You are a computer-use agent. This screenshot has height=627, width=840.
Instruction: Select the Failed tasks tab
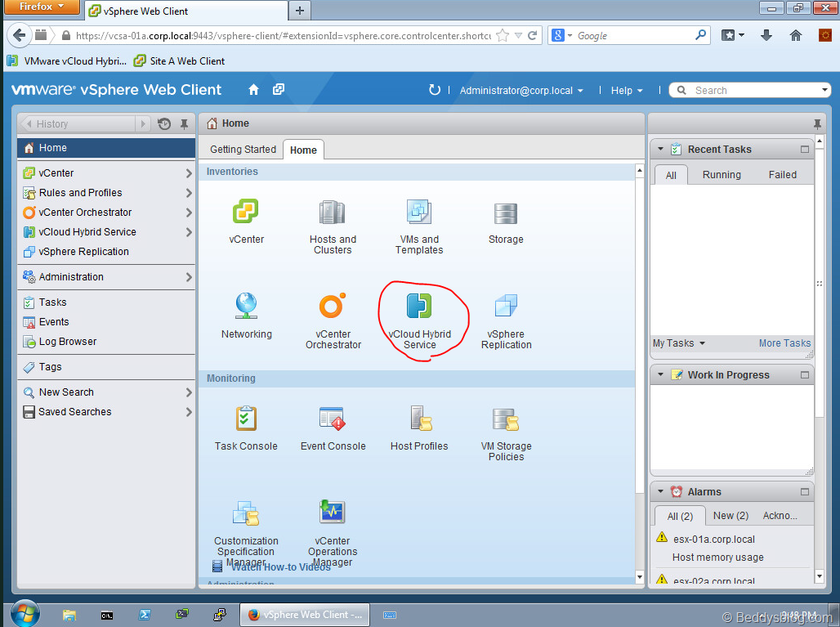pyautogui.click(x=782, y=175)
